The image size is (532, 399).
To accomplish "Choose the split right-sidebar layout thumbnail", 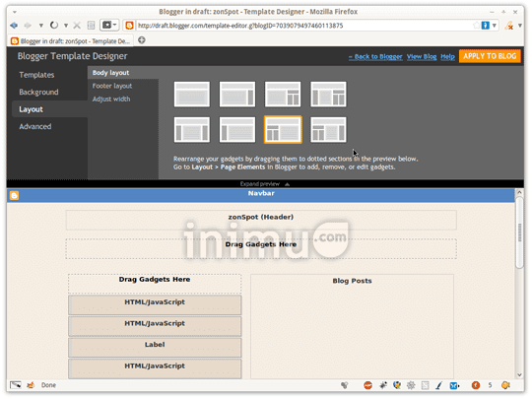I will click(283, 94).
